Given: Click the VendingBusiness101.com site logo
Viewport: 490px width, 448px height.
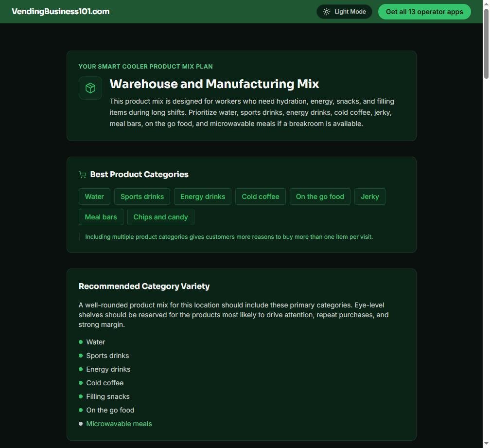Looking at the screenshot, I should (x=61, y=12).
